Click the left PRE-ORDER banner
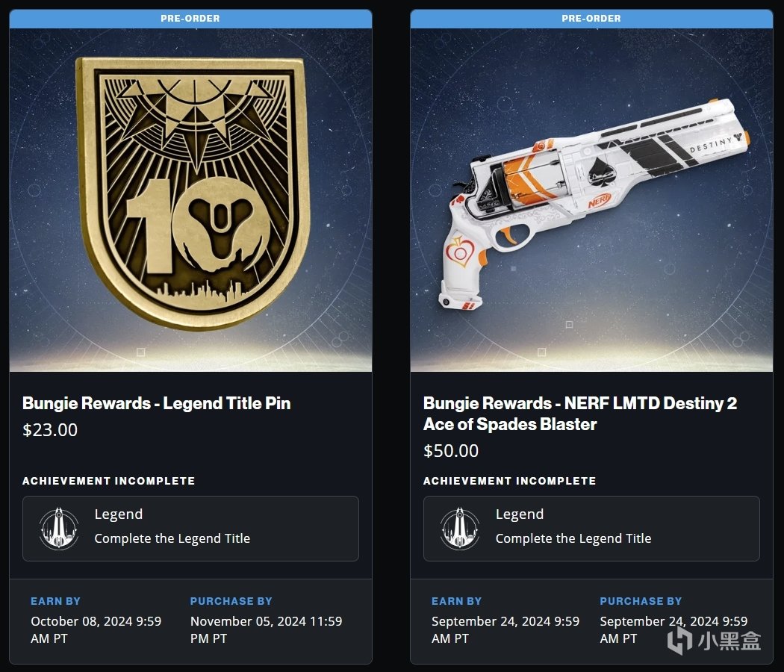Image resolution: width=784 pixels, height=672 pixels. [190, 19]
